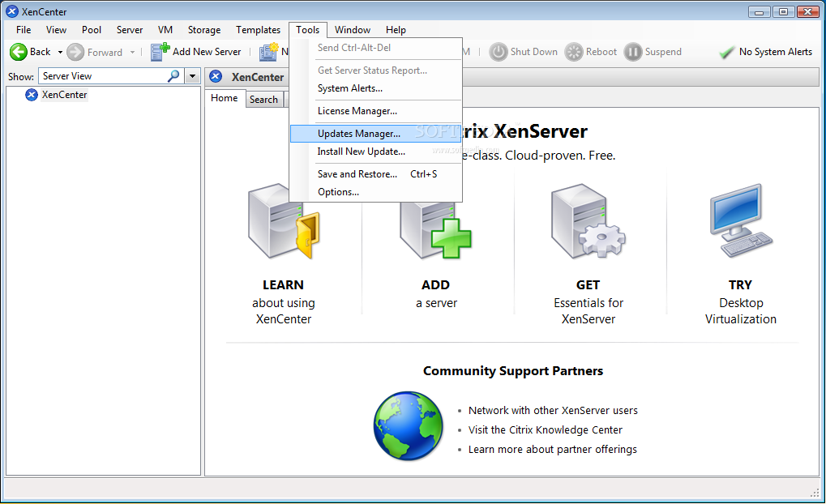Select the XenCenter tree item label

64,95
